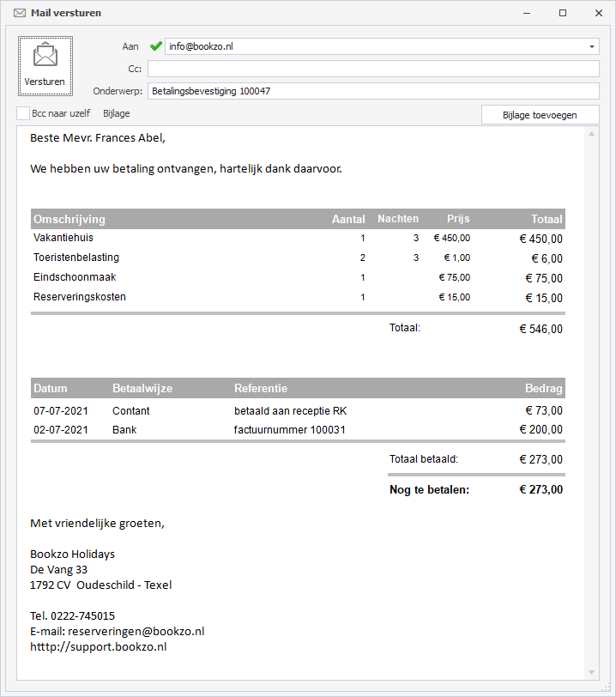This screenshot has height=697, width=616.
Task: Click the reserveringen@bookzo.nl email address
Action: [x=136, y=631]
